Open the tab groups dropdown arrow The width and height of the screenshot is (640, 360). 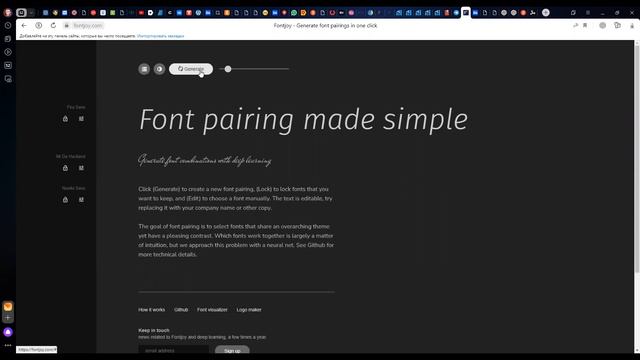coord(31,13)
